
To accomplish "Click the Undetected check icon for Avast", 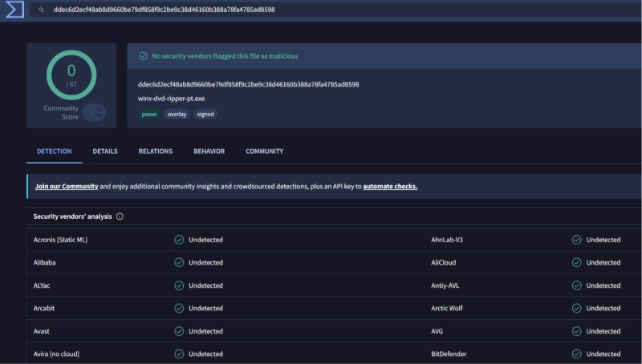I will 179,331.
